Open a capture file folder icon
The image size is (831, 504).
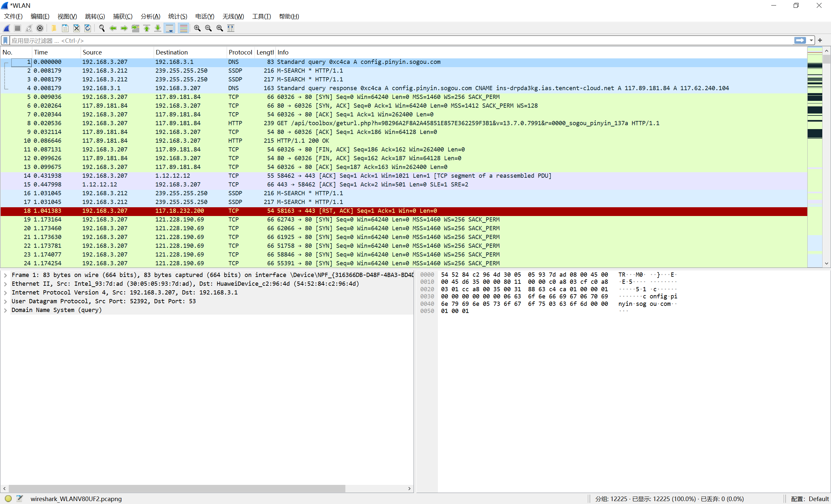[x=54, y=28]
